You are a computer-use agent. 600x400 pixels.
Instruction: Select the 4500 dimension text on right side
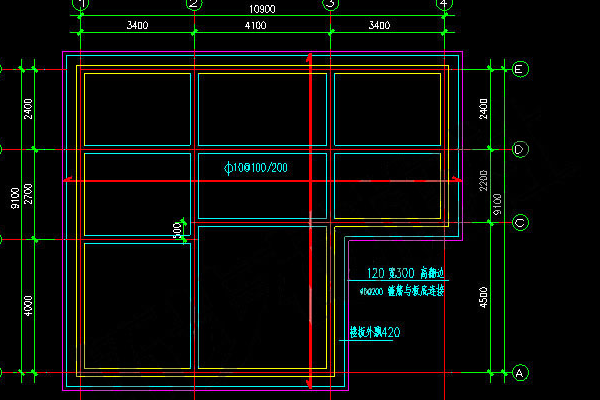[483, 297]
